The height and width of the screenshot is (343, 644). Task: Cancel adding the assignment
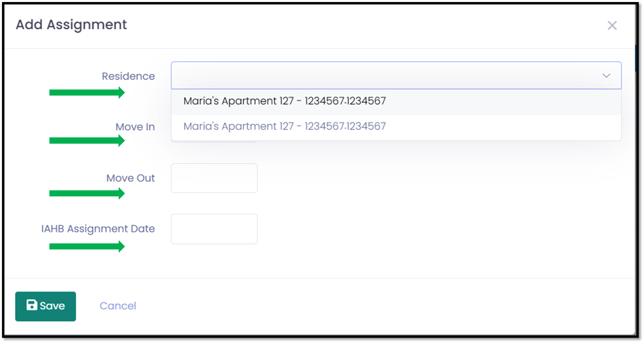pyautogui.click(x=118, y=306)
